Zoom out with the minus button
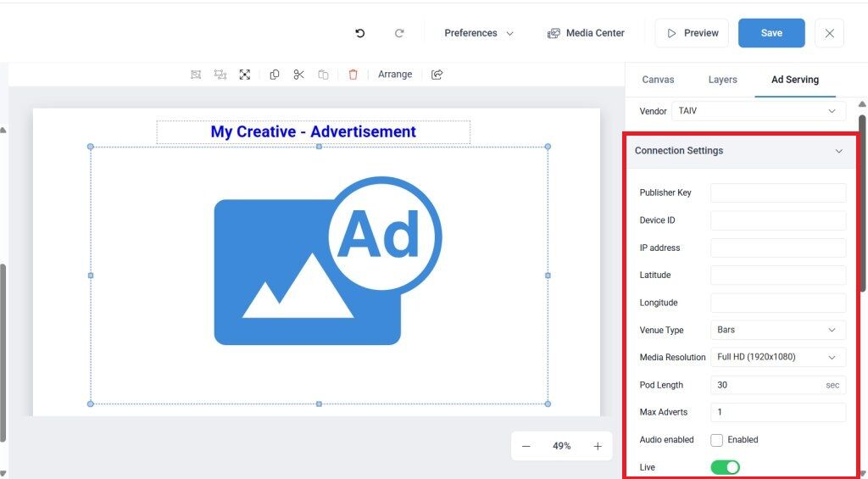The height and width of the screenshot is (479, 868). (526, 446)
